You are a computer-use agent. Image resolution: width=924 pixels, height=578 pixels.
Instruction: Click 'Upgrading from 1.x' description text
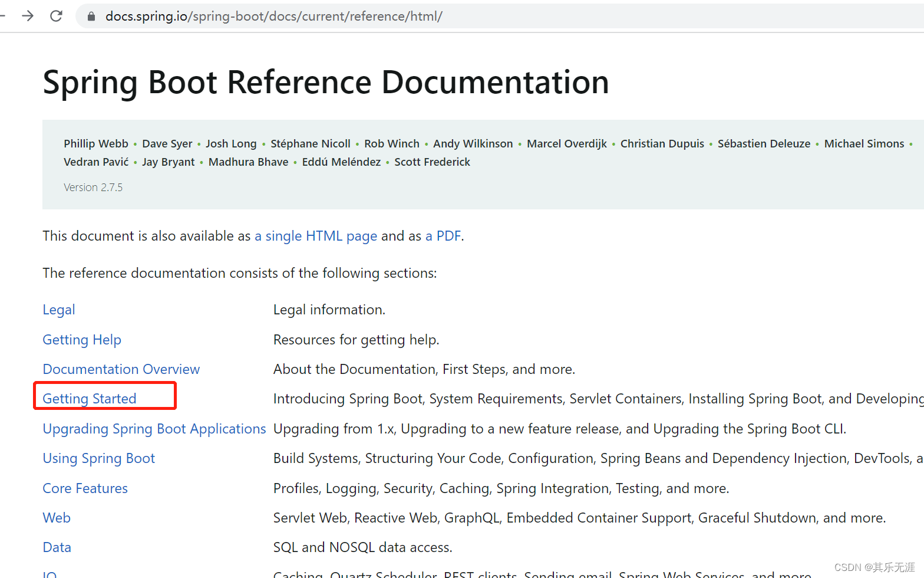pos(560,429)
